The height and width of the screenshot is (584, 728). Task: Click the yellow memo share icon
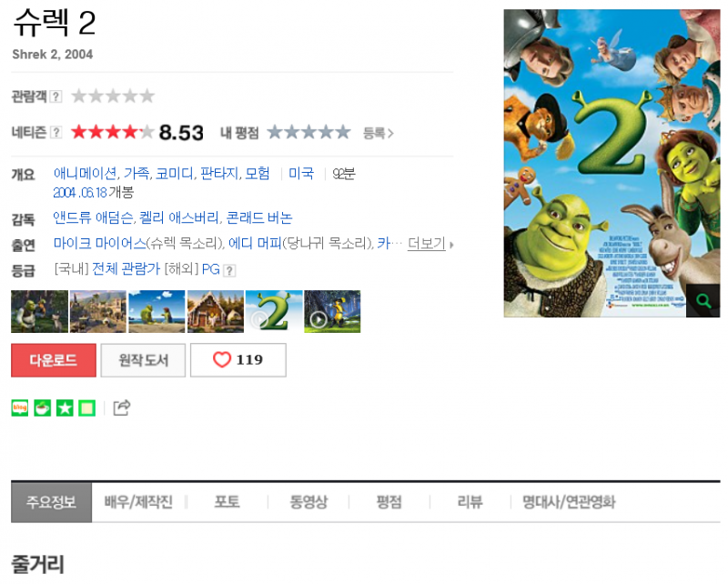click(x=86, y=408)
